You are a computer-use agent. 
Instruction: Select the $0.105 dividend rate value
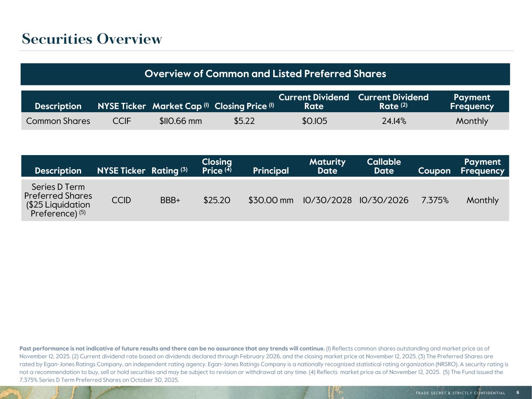click(x=314, y=121)
